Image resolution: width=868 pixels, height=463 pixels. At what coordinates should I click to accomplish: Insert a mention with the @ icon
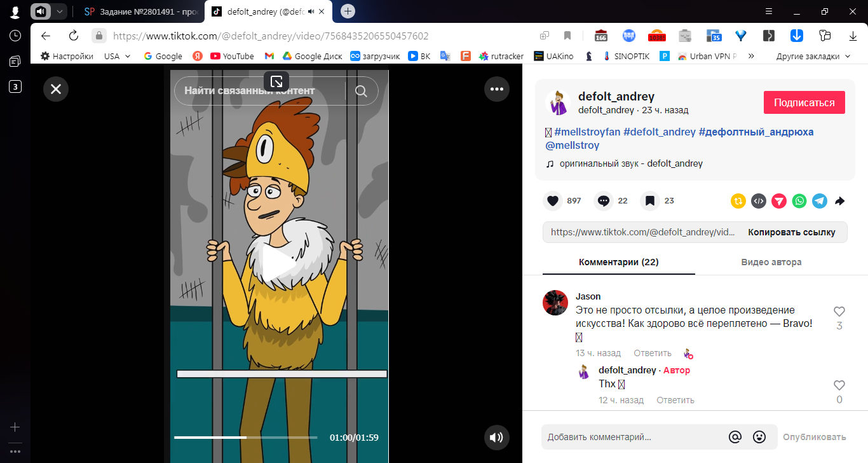735,437
